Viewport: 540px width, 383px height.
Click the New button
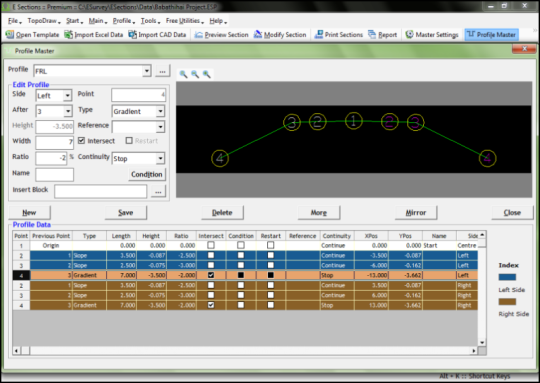[29, 213]
